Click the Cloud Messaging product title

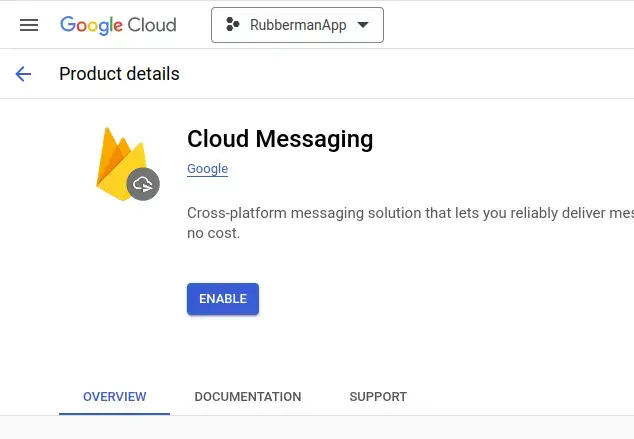[280, 139]
